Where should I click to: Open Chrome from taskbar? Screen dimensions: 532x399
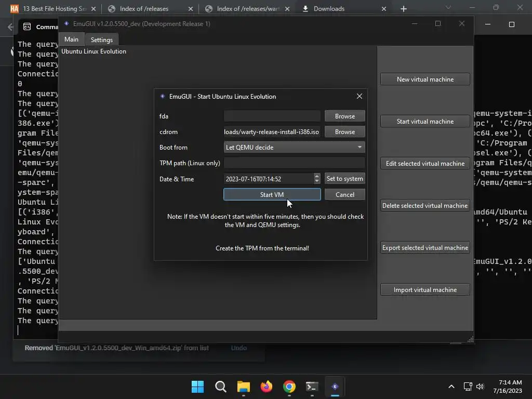[x=289, y=387]
